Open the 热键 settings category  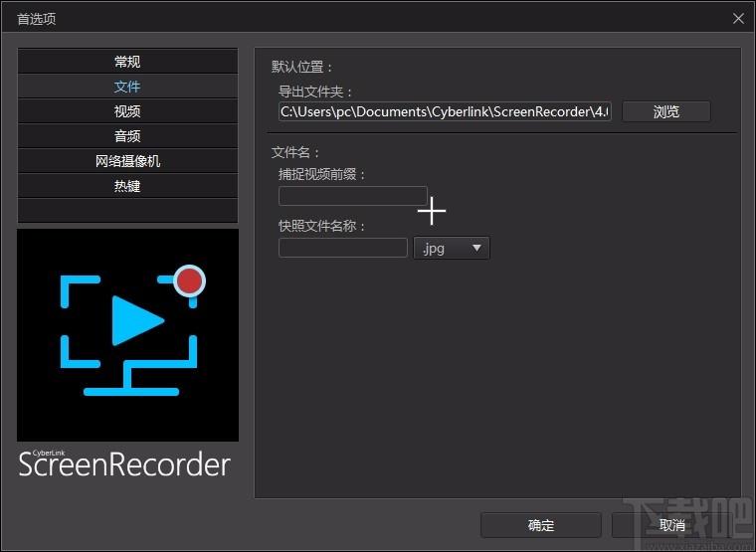pyautogui.click(x=127, y=186)
